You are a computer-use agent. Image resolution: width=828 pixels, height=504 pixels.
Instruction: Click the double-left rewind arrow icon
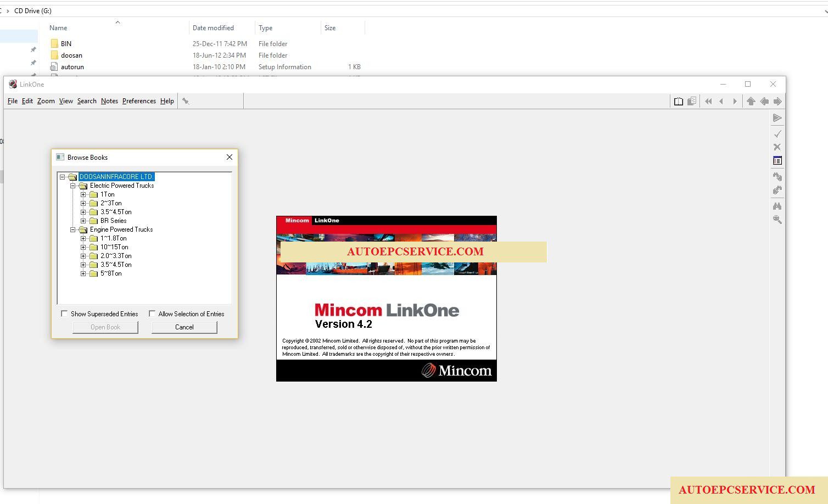[x=708, y=102]
